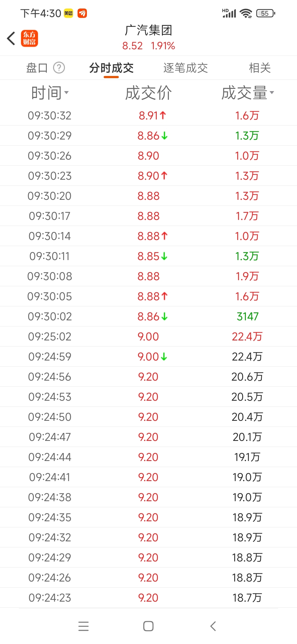Tap the Android recent apps menu icon

coord(83,626)
